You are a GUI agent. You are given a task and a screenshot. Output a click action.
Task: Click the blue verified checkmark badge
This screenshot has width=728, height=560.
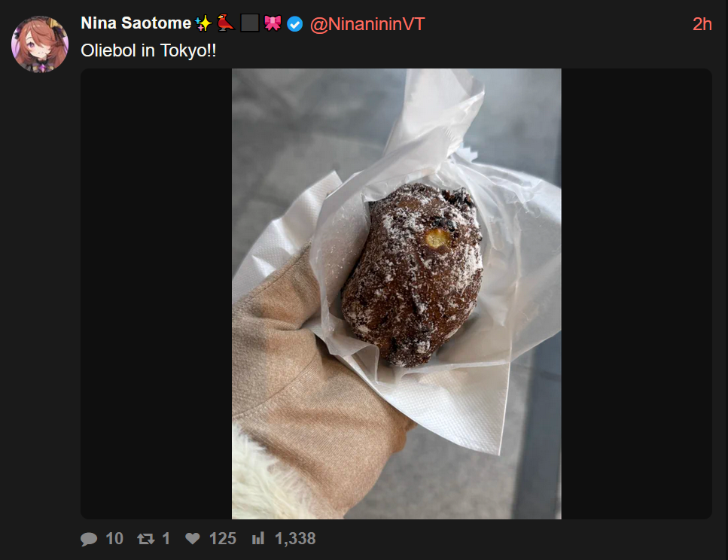[x=295, y=23]
